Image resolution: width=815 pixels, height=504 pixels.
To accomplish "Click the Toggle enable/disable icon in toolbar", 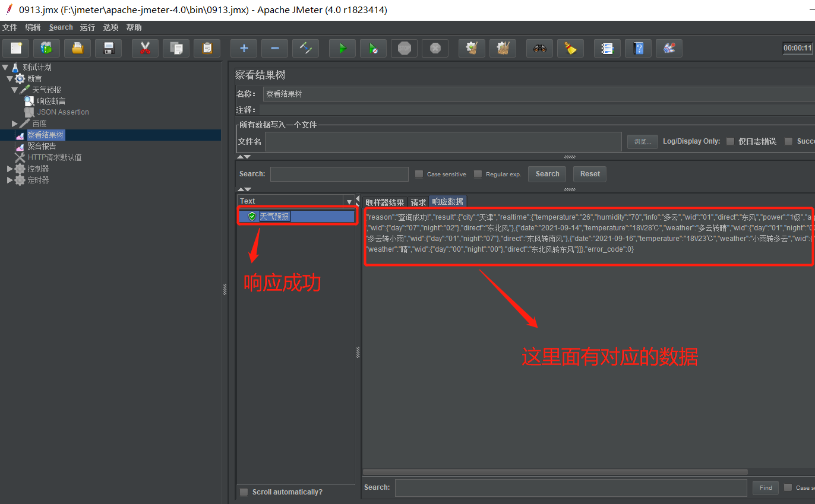I will [x=305, y=48].
